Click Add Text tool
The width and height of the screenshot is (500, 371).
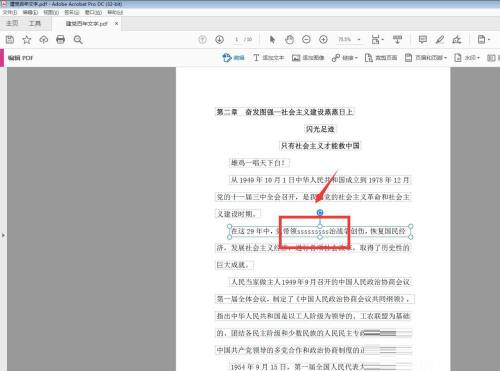[x=268, y=58]
